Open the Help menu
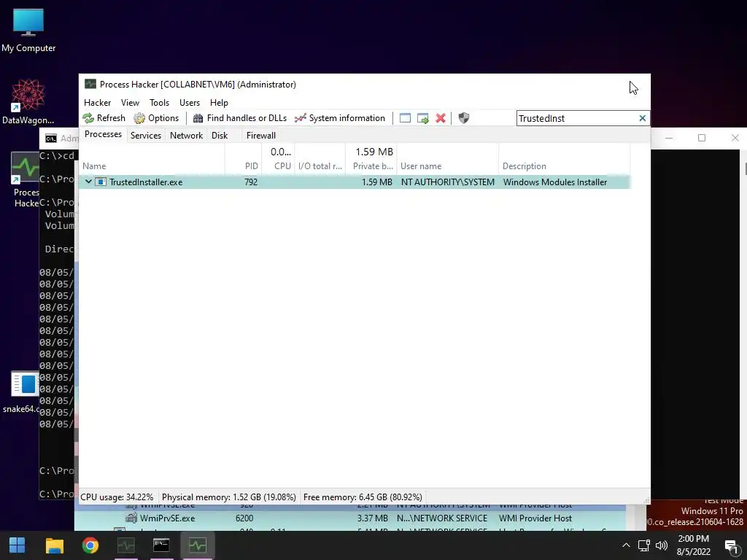This screenshot has height=560, width=747. click(219, 103)
